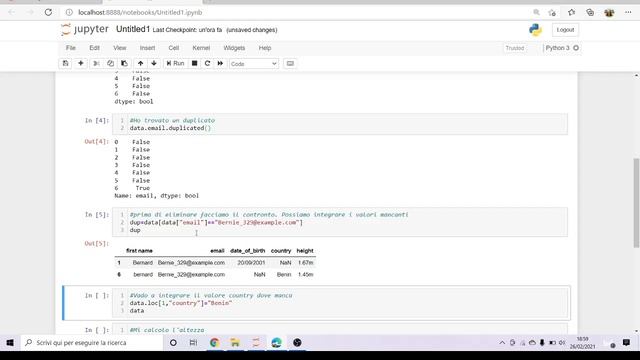Screen dimensions: 640x360
Task: Rename the notebook title Untitled1
Action: coord(133,29)
